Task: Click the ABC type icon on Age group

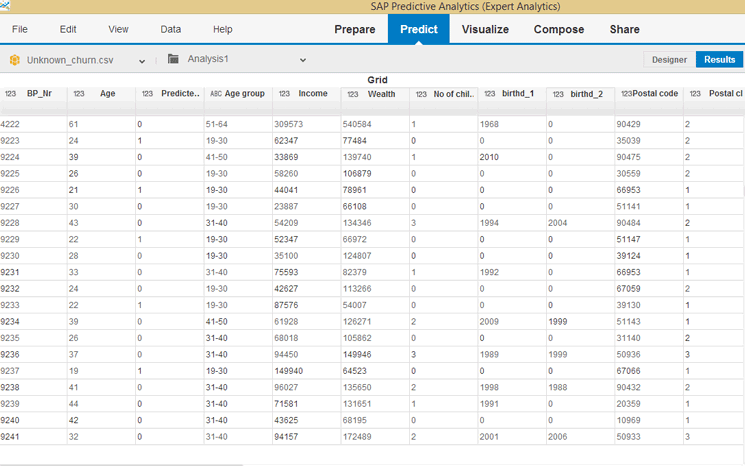Action: click(216, 94)
